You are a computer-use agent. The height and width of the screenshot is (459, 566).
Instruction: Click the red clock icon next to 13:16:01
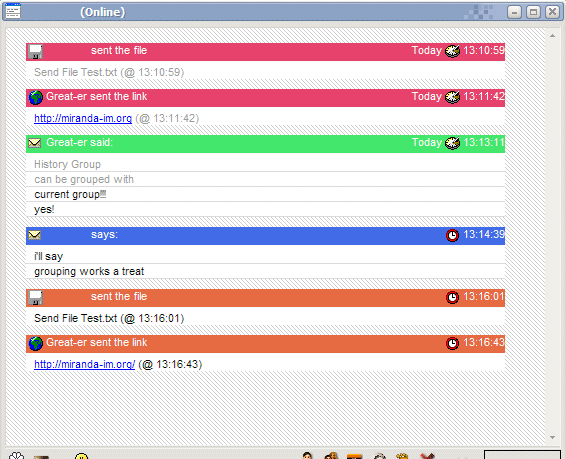(452, 297)
